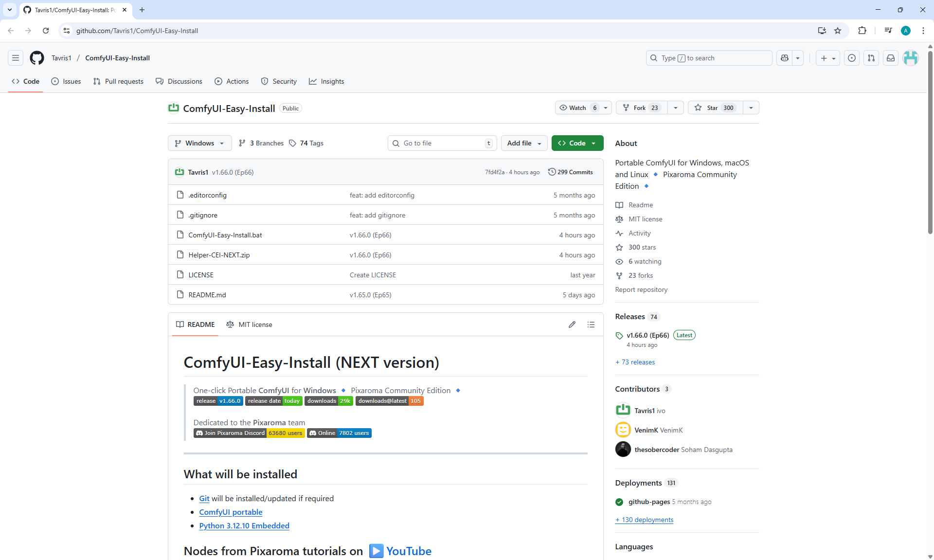Open the hamburger navigation menu

pos(16,58)
